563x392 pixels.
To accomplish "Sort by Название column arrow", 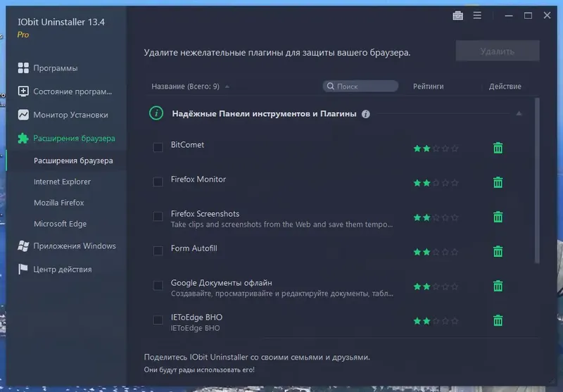I will pyautogui.click(x=227, y=87).
